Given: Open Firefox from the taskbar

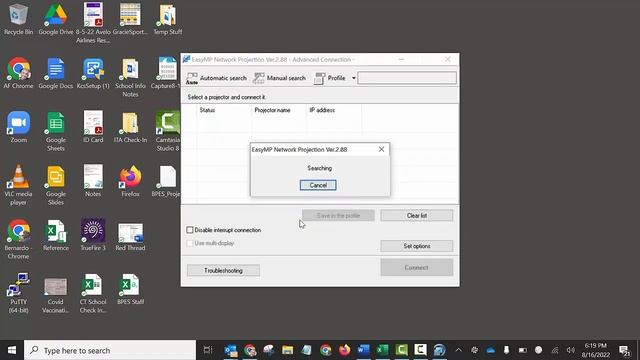Looking at the screenshot, I should tap(344, 350).
